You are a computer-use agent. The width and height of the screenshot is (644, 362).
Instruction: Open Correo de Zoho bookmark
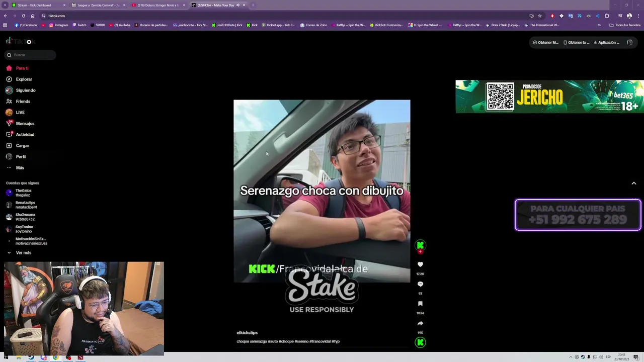click(313, 25)
